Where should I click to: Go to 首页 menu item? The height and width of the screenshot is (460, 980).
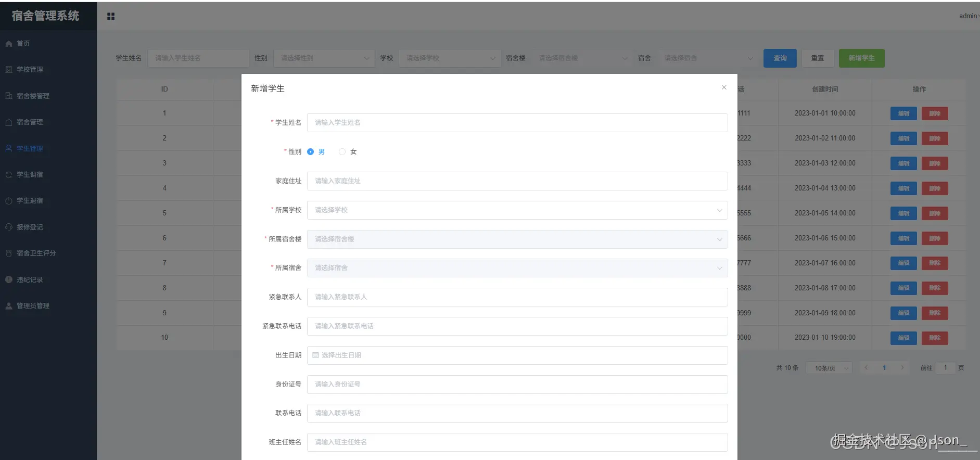coord(48,44)
